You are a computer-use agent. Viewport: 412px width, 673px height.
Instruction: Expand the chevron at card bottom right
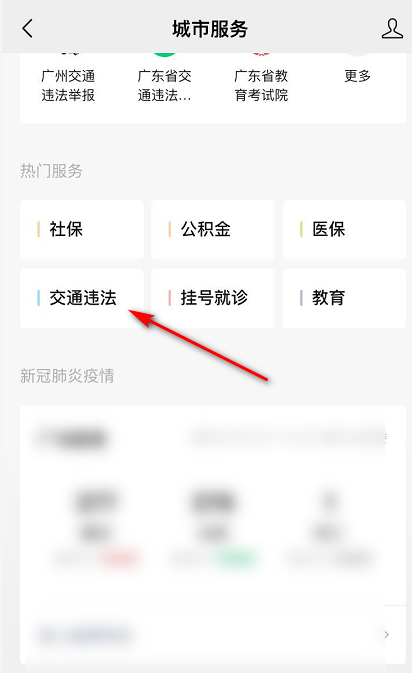387,634
